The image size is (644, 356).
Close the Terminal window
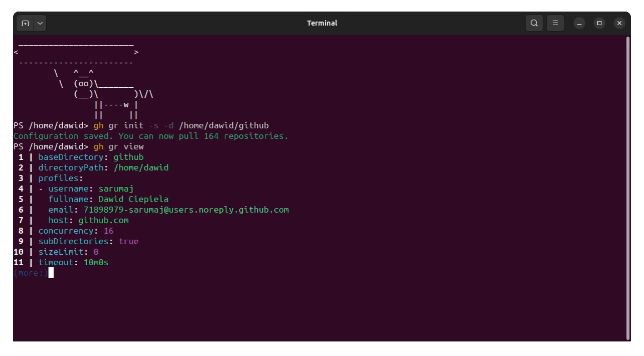(x=619, y=23)
